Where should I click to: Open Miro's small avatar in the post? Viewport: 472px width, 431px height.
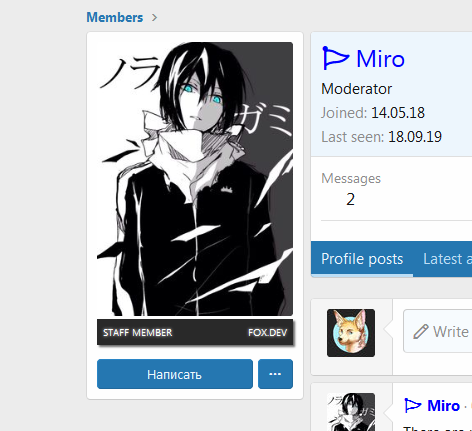(351, 412)
